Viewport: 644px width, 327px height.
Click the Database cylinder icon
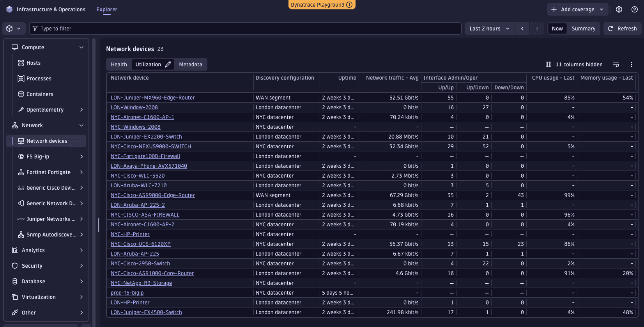click(x=15, y=281)
